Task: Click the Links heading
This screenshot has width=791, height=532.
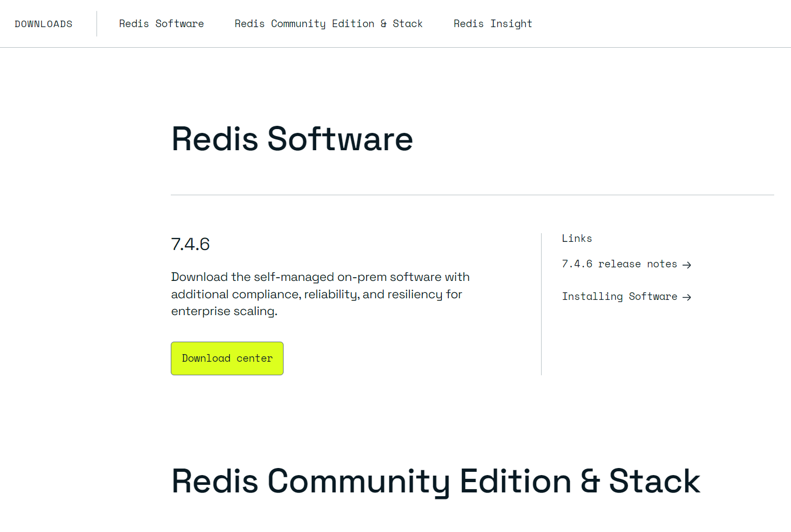Action: (x=576, y=238)
